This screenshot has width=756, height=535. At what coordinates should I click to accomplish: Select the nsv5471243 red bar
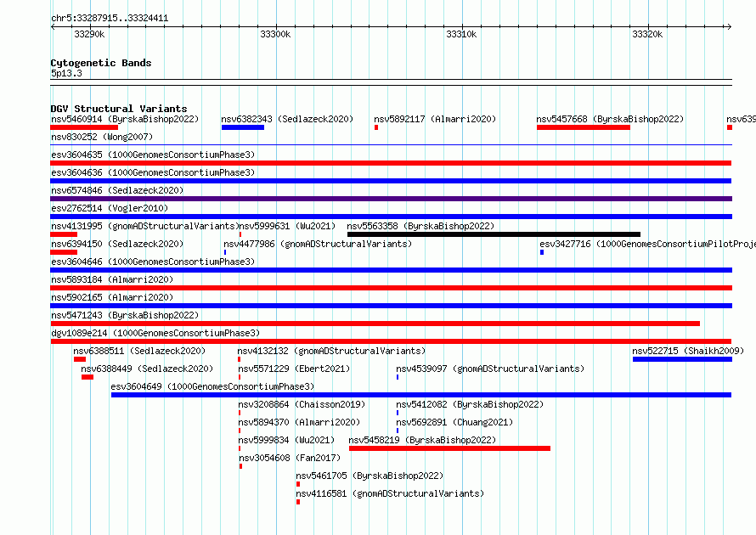[375, 324]
